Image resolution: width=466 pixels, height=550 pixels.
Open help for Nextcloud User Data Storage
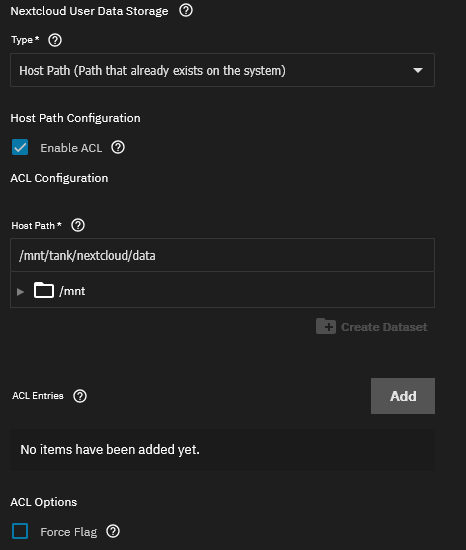pyautogui.click(x=186, y=11)
